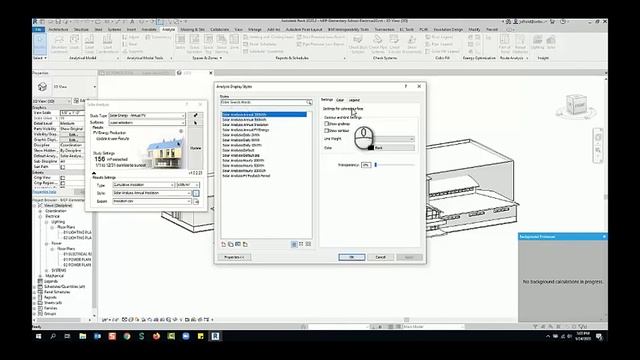Image resolution: width=640 pixels, height=360 pixels.
Task: Click the Show Disconnects tool
Action: click(x=412, y=44)
